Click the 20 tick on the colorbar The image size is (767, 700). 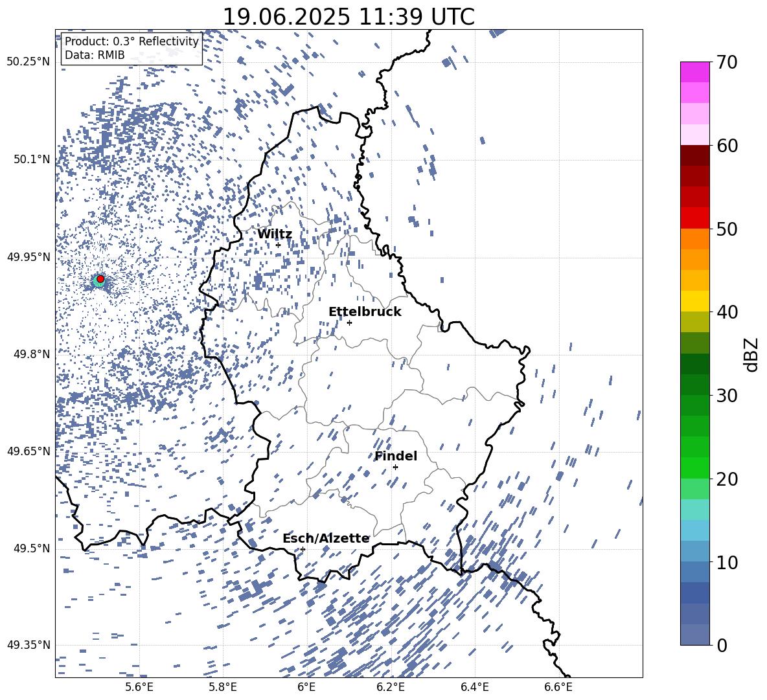point(727,479)
